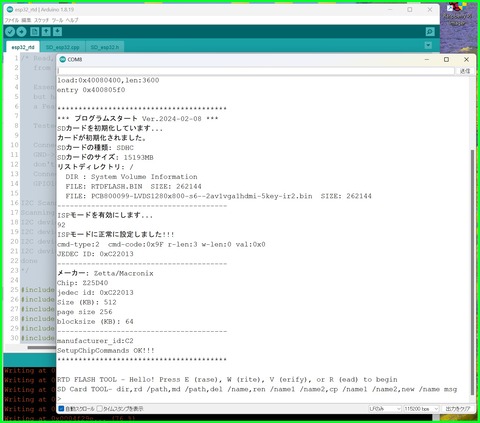The width and height of the screenshot is (480, 423).
Task: Click the 送信 send button in COM8
Action: point(465,71)
